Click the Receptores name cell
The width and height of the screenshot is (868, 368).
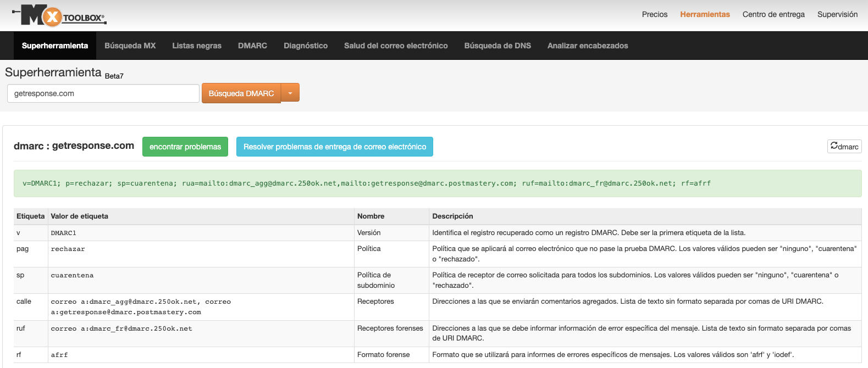pyautogui.click(x=392, y=307)
